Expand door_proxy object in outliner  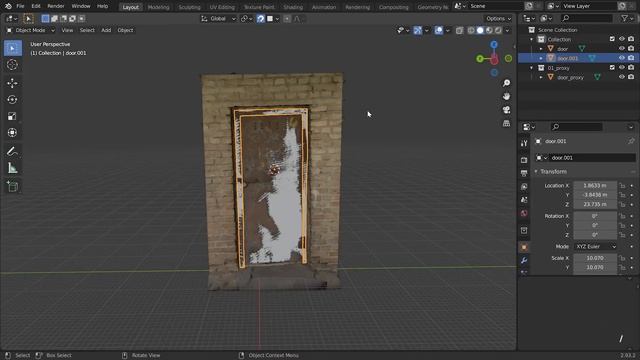(x=541, y=78)
